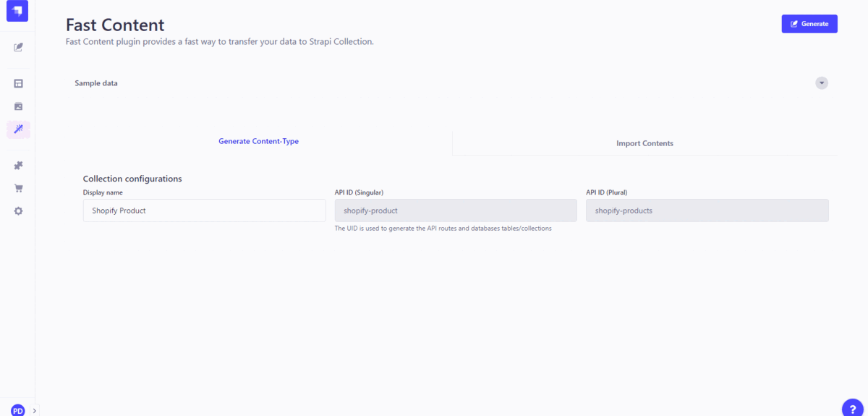Open Content-Type Builder sidebar icon

tap(18, 84)
